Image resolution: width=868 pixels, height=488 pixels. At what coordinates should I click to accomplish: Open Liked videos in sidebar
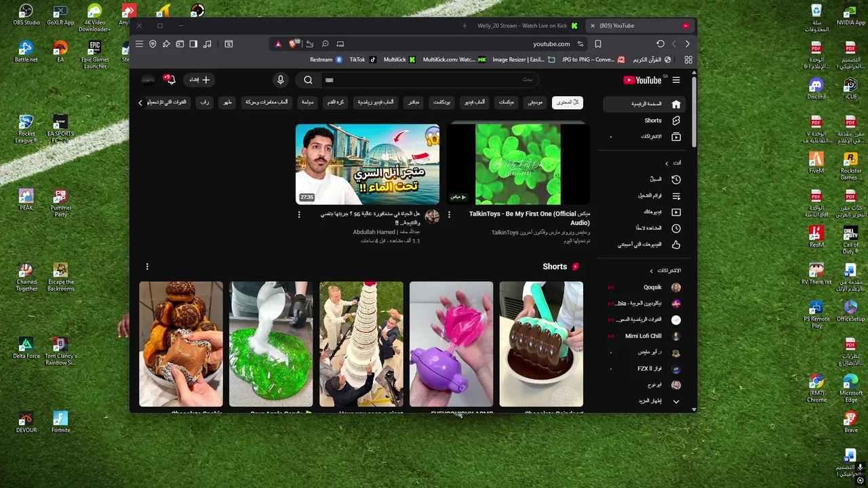(x=644, y=245)
